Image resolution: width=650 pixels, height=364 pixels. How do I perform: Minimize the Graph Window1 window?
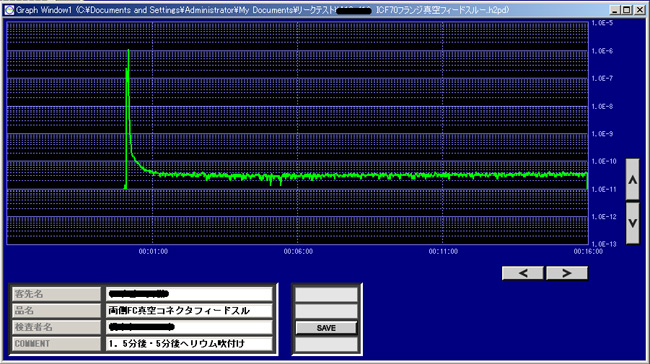click(x=616, y=10)
